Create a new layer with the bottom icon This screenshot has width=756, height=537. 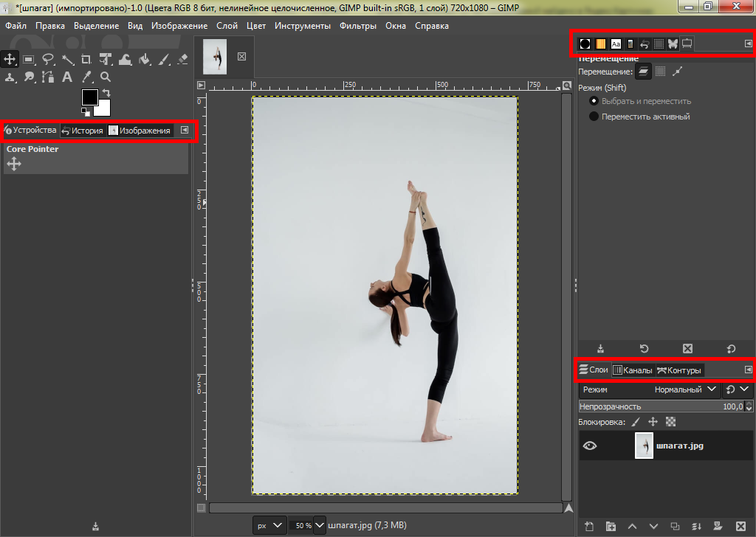tap(589, 526)
